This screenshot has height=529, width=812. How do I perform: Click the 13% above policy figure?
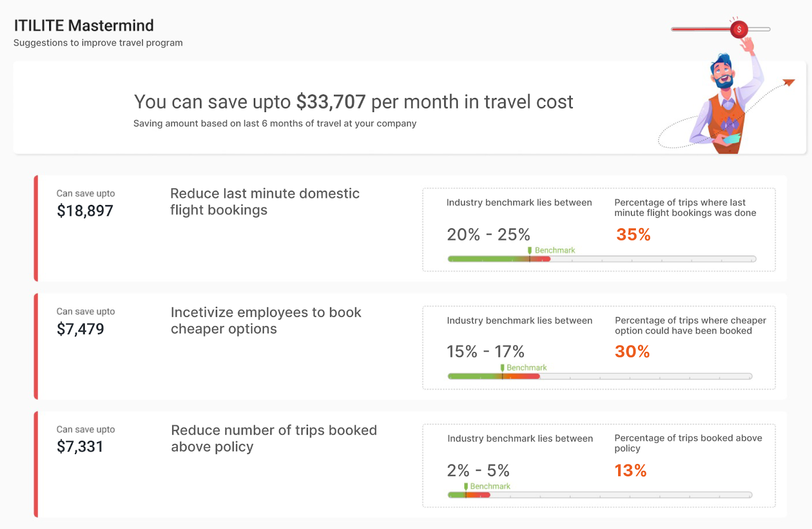pyautogui.click(x=630, y=471)
